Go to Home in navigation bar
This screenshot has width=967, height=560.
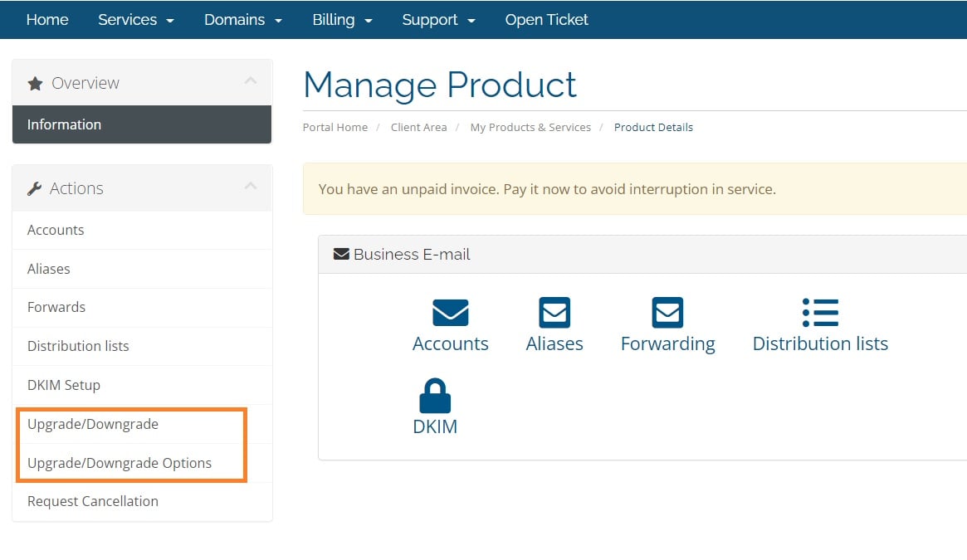[47, 20]
